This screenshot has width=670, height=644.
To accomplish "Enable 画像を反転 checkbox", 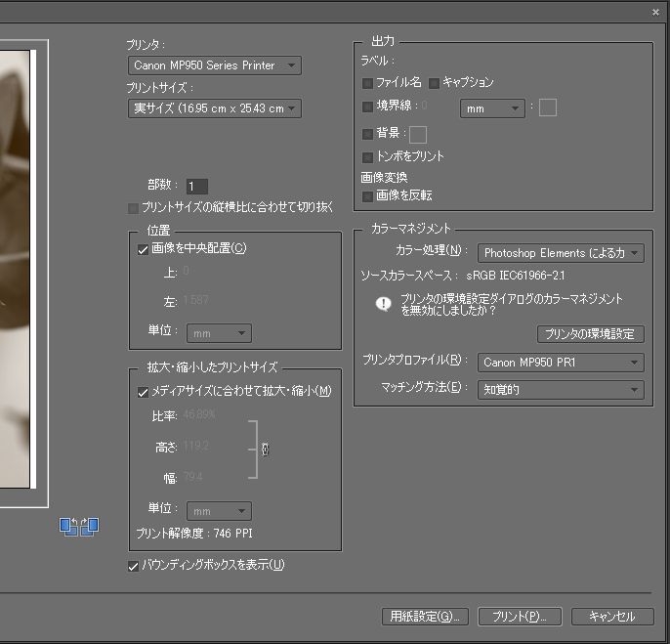I will point(367,195).
